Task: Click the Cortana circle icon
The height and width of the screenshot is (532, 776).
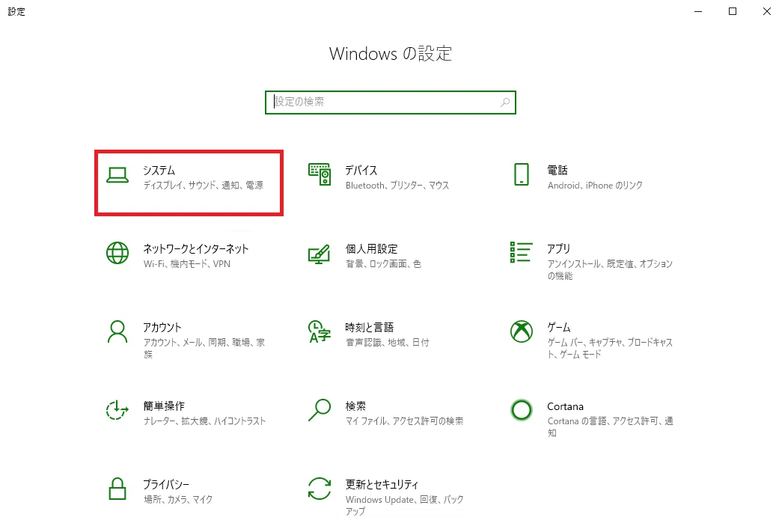Action: click(521, 410)
